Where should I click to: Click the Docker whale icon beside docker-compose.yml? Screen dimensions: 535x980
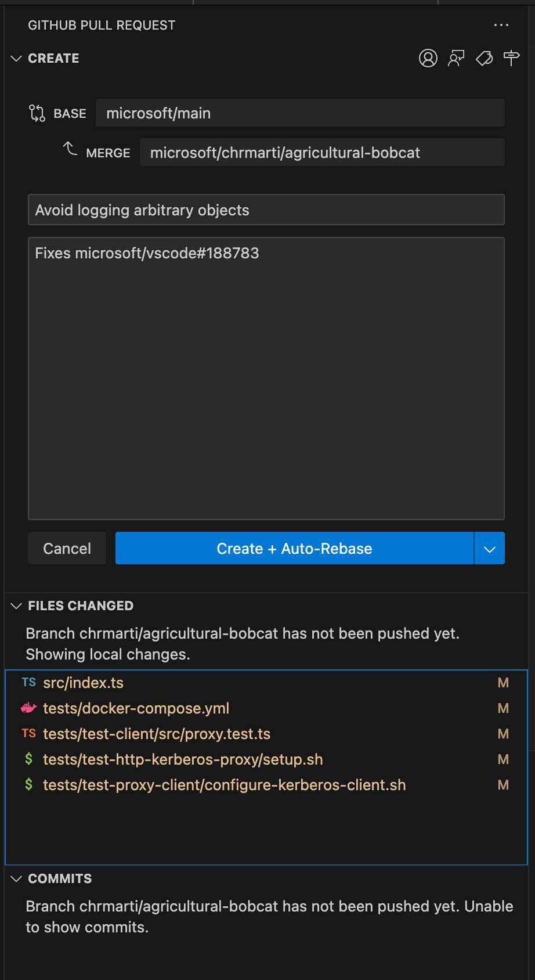tap(28, 708)
